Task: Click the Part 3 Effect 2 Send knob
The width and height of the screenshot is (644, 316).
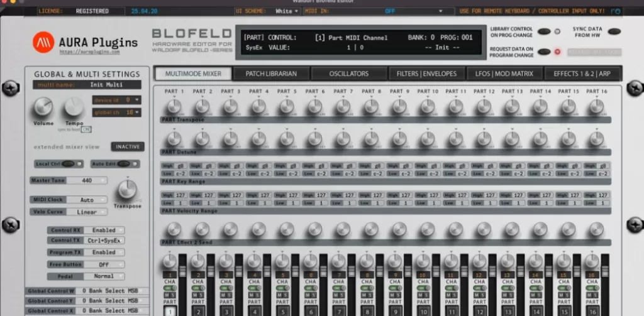Action: pos(230,229)
